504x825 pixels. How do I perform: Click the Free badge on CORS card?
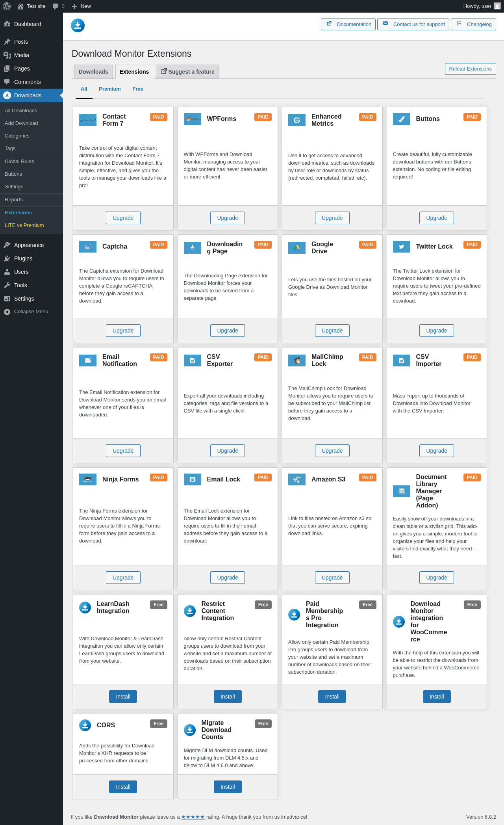[x=159, y=724]
